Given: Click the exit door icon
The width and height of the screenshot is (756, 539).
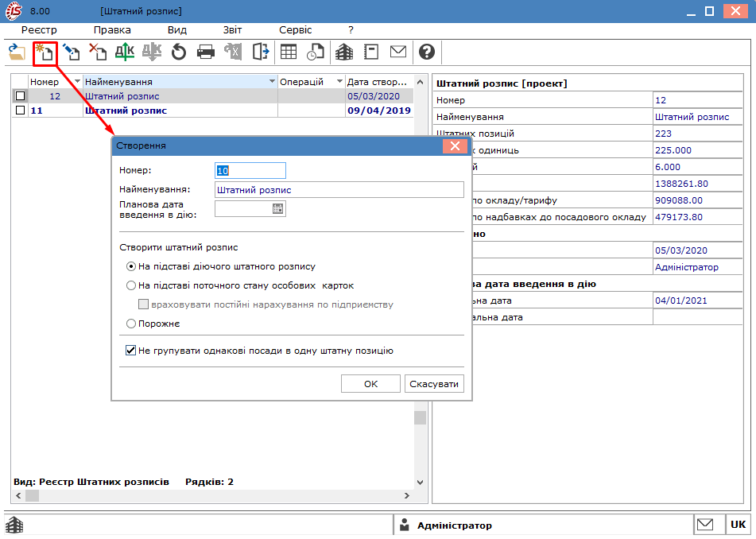Looking at the screenshot, I should point(261,52).
